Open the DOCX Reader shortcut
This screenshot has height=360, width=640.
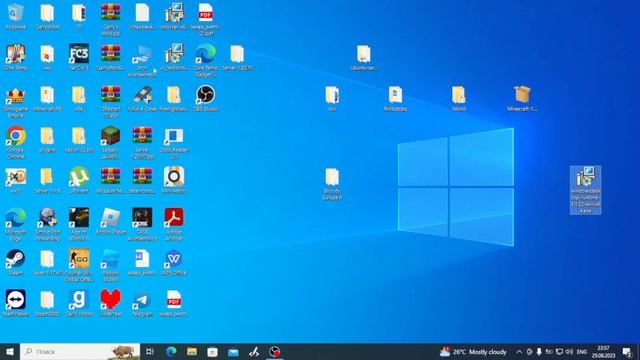[174, 142]
